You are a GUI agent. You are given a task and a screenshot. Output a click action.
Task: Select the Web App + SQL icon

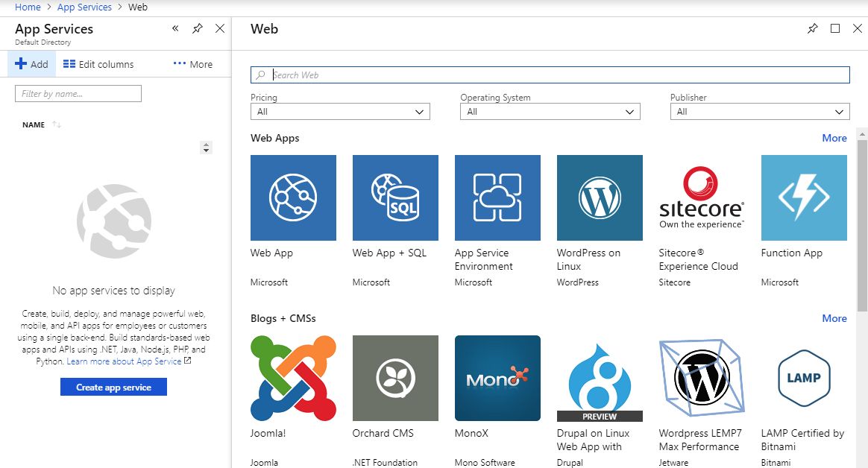[395, 197]
